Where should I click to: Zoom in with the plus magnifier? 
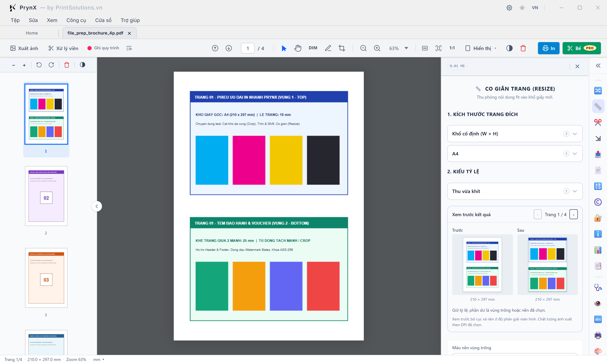click(377, 48)
